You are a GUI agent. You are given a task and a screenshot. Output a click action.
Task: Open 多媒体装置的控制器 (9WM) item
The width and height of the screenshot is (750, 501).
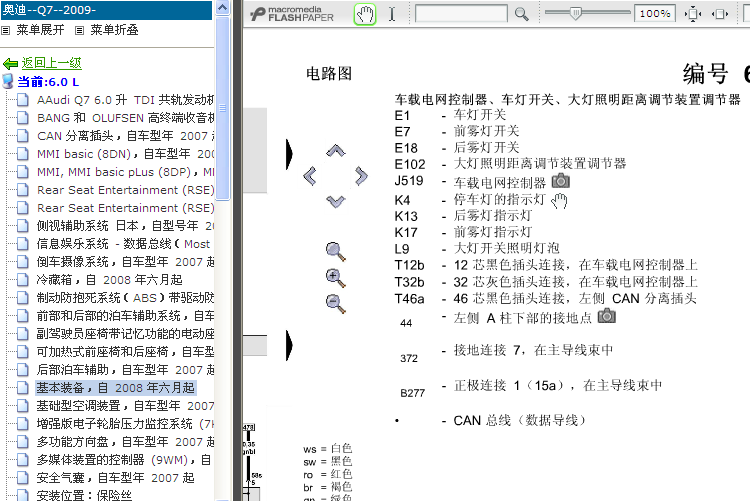123,460
